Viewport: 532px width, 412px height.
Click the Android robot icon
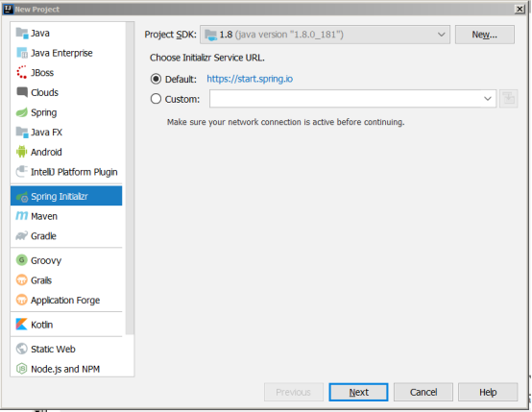tap(22, 152)
